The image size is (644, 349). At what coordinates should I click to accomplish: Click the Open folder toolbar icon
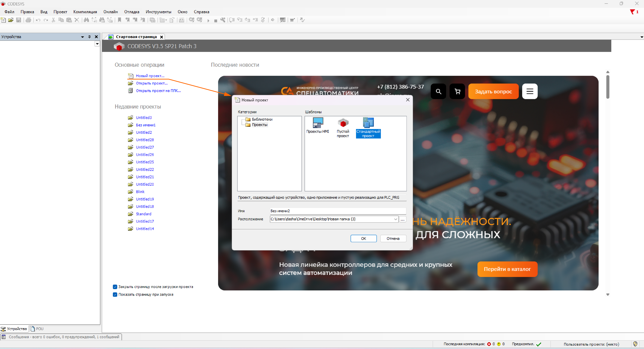tap(11, 20)
